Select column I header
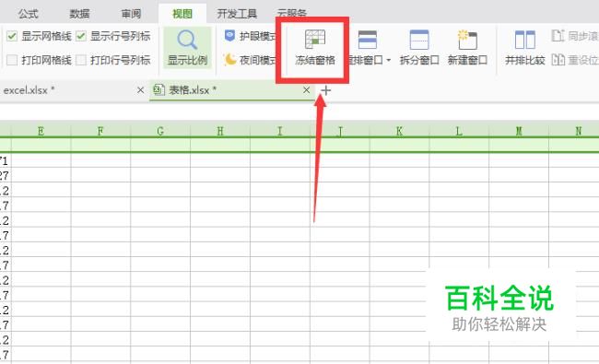The width and height of the screenshot is (599, 364). 279,131
